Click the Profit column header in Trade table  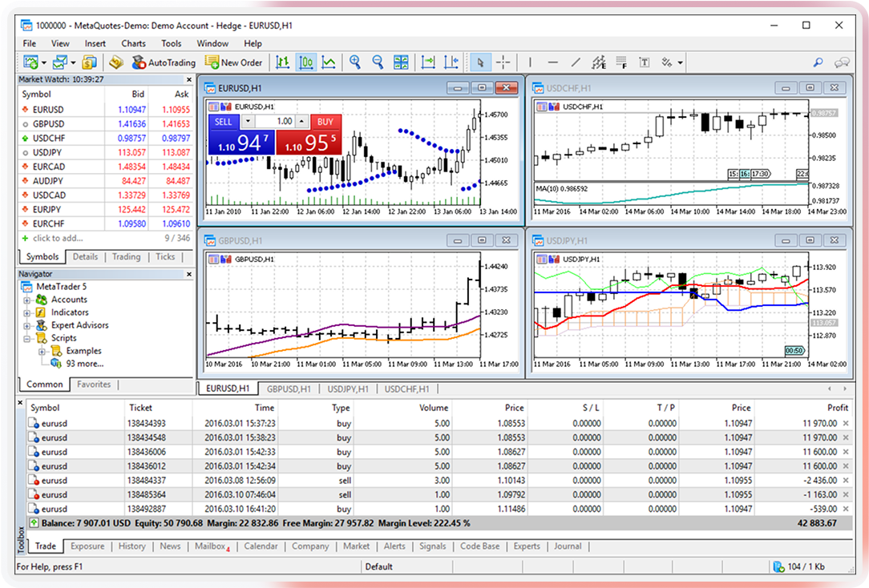click(x=838, y=408)
